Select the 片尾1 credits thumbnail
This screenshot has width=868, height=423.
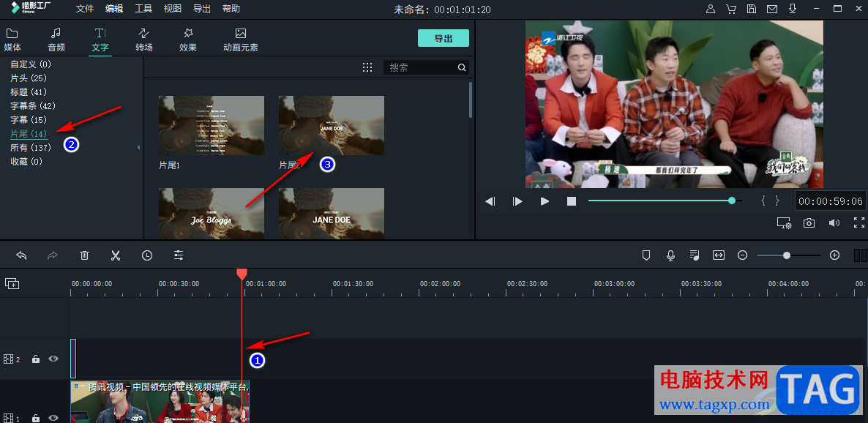(x=212, y=125)
